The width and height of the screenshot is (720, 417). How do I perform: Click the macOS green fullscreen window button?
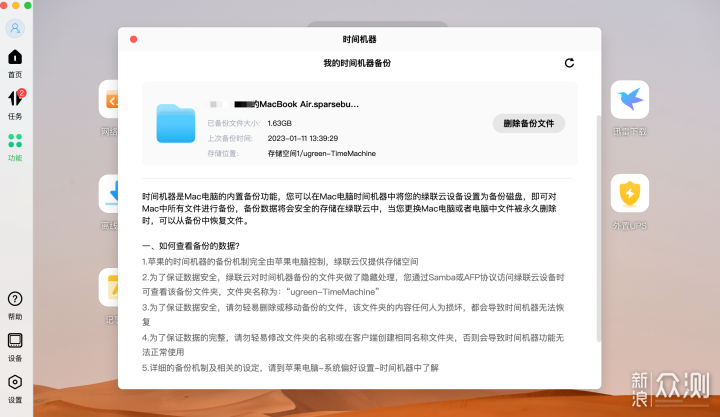click(28, 5)
